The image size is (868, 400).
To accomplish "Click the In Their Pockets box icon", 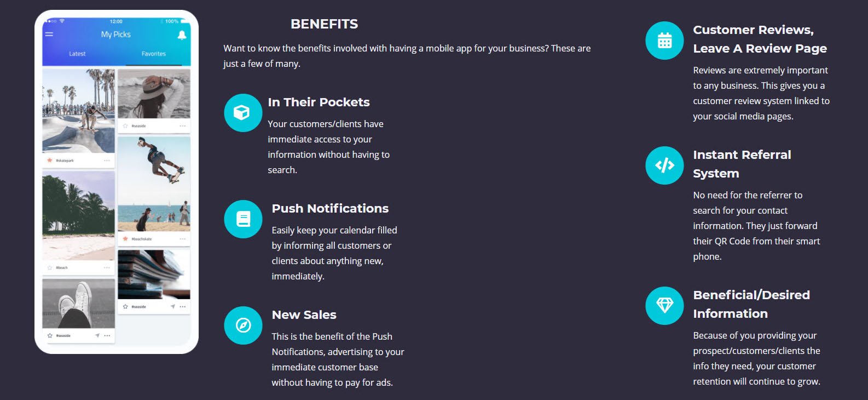I will [243, 113].
